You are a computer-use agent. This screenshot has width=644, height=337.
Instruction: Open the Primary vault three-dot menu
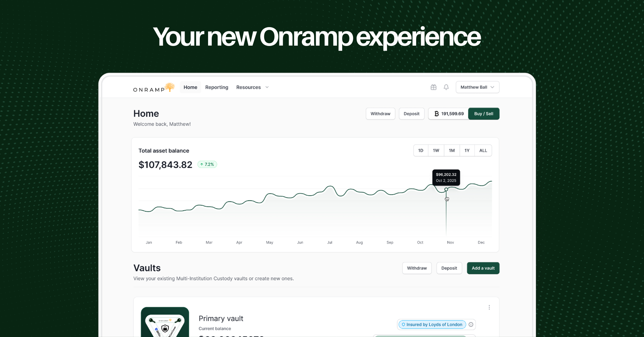(x=489, y=307)
